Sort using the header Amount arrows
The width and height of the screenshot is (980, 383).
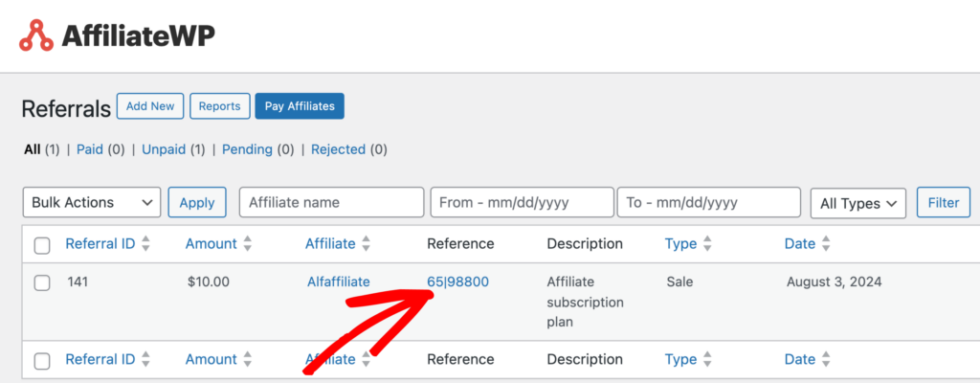[x=248, y=244]
